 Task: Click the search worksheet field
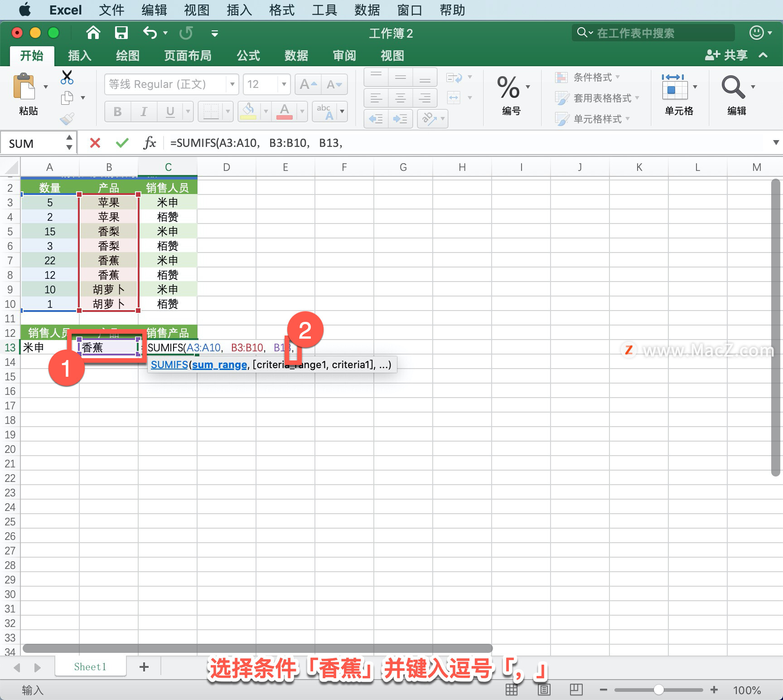click(x=653, y=33)
